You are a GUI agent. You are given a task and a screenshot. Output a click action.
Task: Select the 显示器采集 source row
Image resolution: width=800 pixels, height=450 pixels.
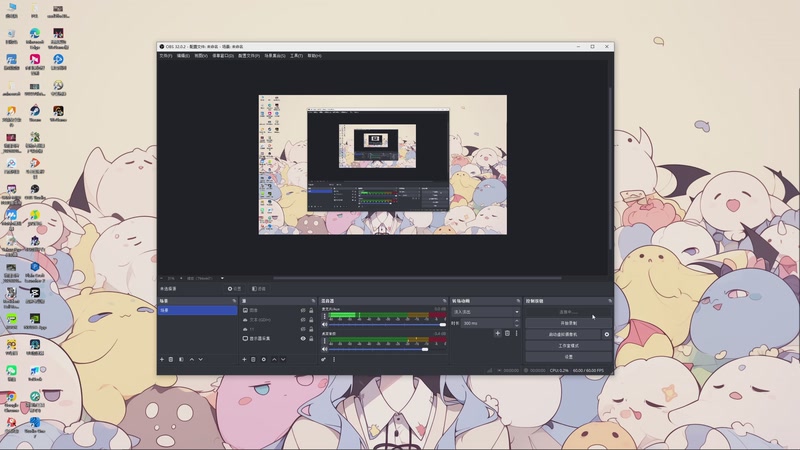click(278, 338)
